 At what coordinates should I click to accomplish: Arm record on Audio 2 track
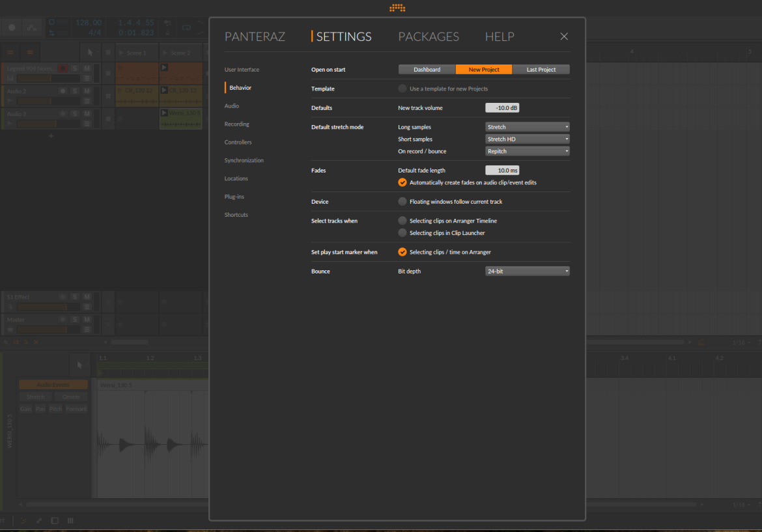[x=63, y=91]
